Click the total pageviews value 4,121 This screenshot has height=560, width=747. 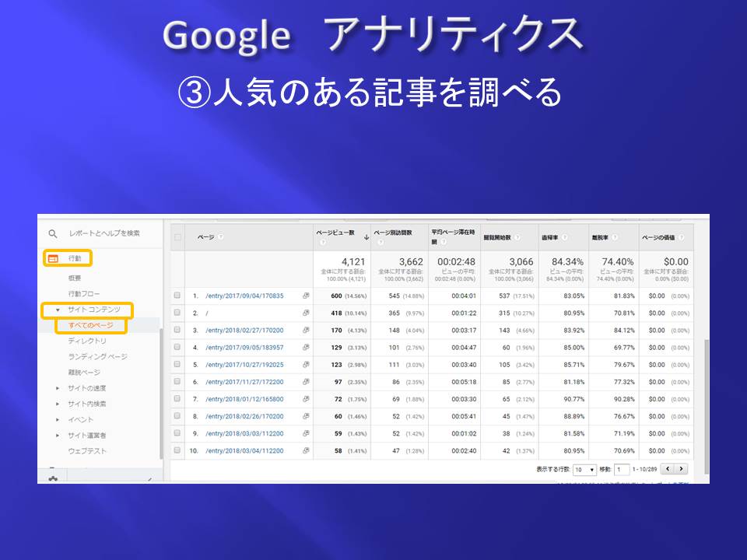[x=353, y=262]
